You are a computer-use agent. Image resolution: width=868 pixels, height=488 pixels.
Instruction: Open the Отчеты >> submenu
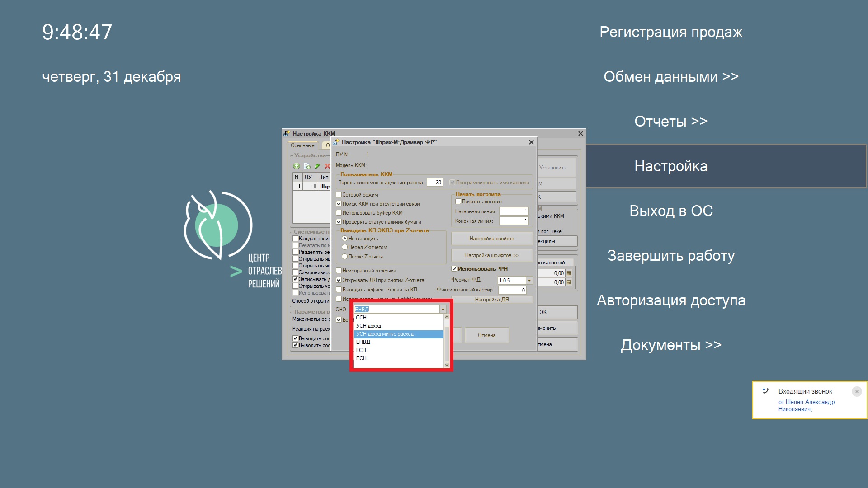[671, 122]
